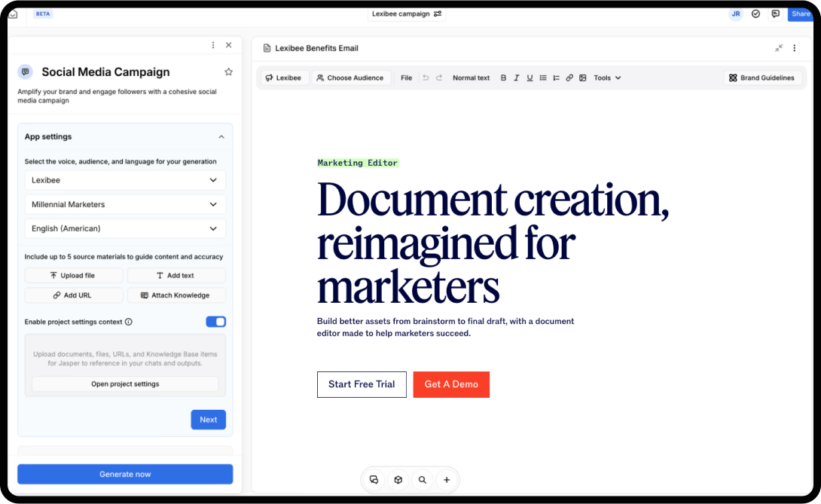Insert an image from the toolbar

click(583, 78)
